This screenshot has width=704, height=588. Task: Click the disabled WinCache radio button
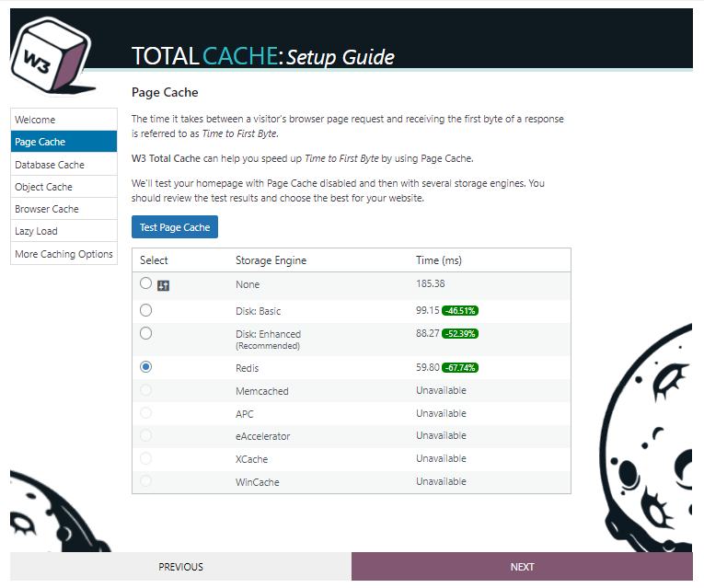(x=145, y=481)
